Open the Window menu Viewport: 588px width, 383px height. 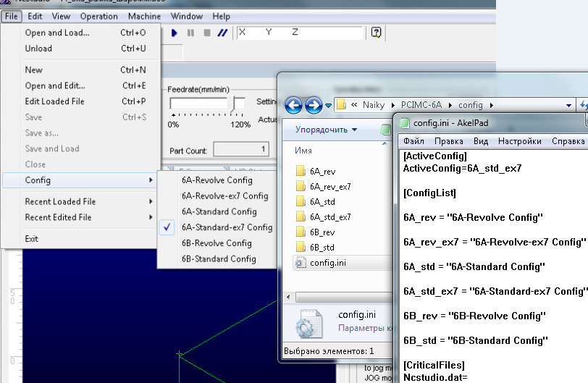pyautogui.click(x=187, y=17)
